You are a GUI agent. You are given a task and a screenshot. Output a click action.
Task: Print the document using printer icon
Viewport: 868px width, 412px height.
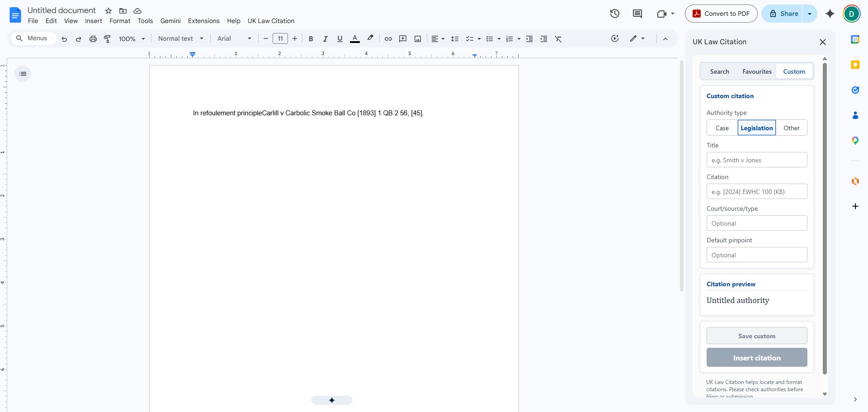[93, 39]
